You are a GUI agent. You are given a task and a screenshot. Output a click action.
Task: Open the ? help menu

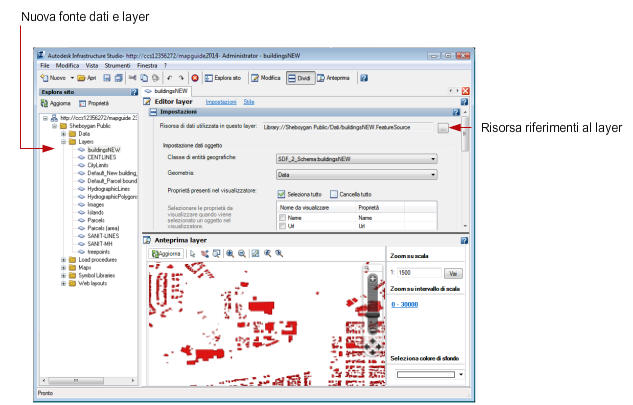165,65
